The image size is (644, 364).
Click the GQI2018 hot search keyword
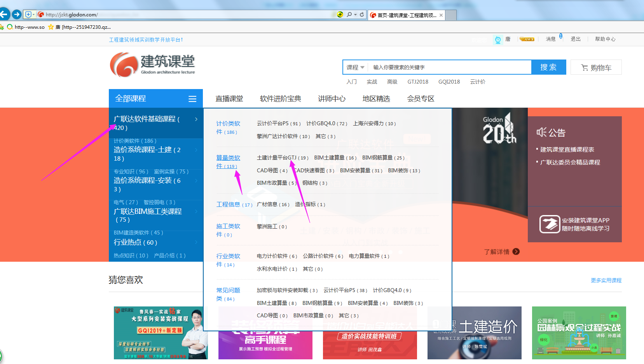(x=449, y=82)
